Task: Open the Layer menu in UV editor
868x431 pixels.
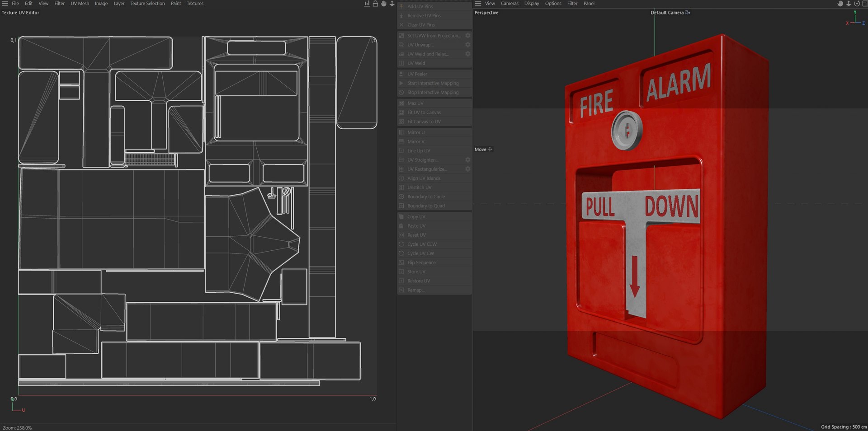Action: pyautogui.click(x=119, y=4)
